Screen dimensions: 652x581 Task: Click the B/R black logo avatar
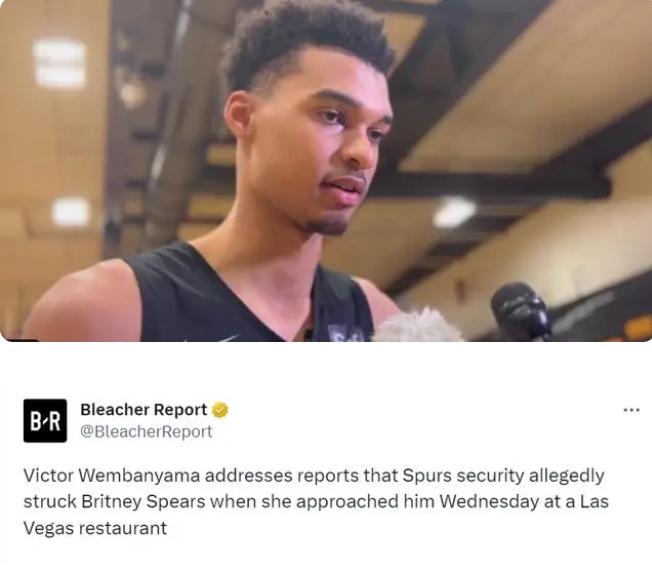45,420
